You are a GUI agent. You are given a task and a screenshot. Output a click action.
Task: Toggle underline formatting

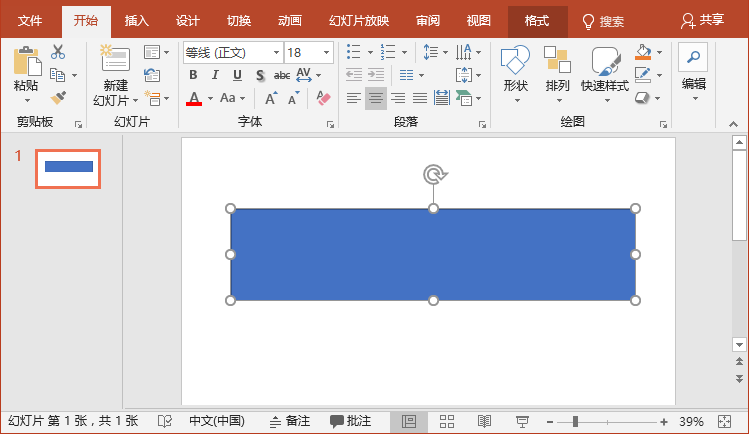pos(237,75)
